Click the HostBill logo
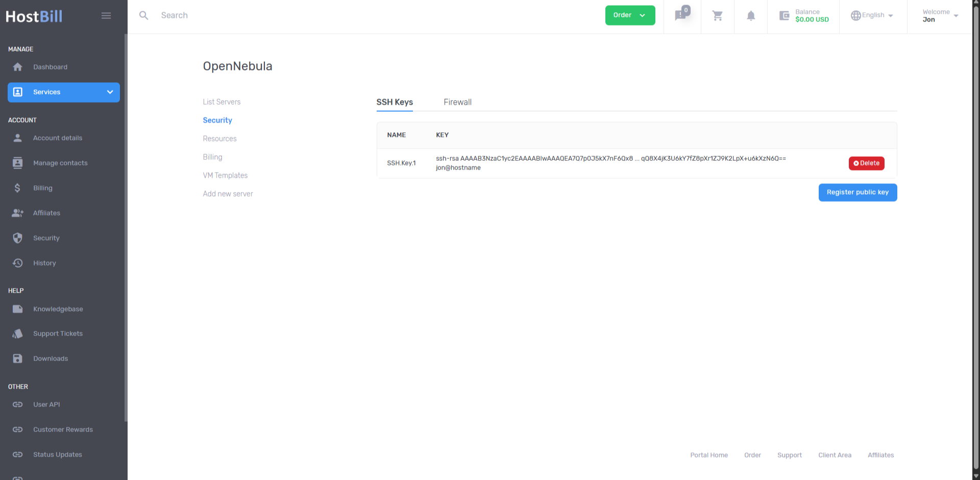980x480 pixels. coord(34,16)
